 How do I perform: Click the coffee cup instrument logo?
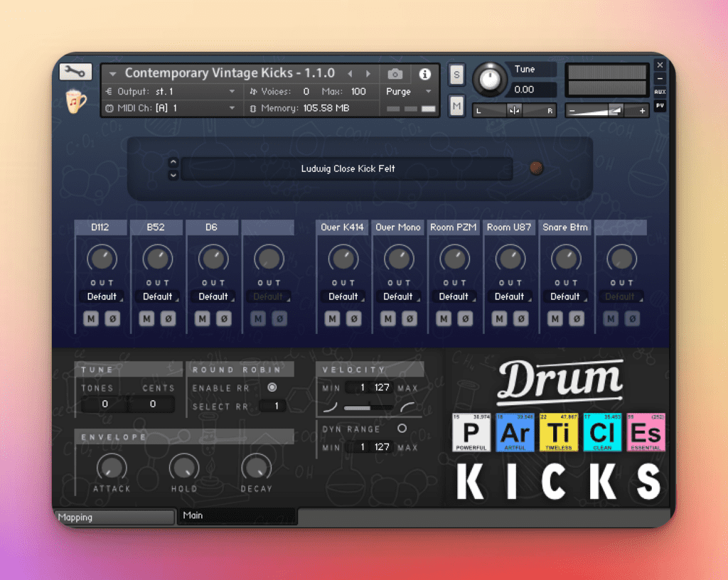[x=75, y=101]
